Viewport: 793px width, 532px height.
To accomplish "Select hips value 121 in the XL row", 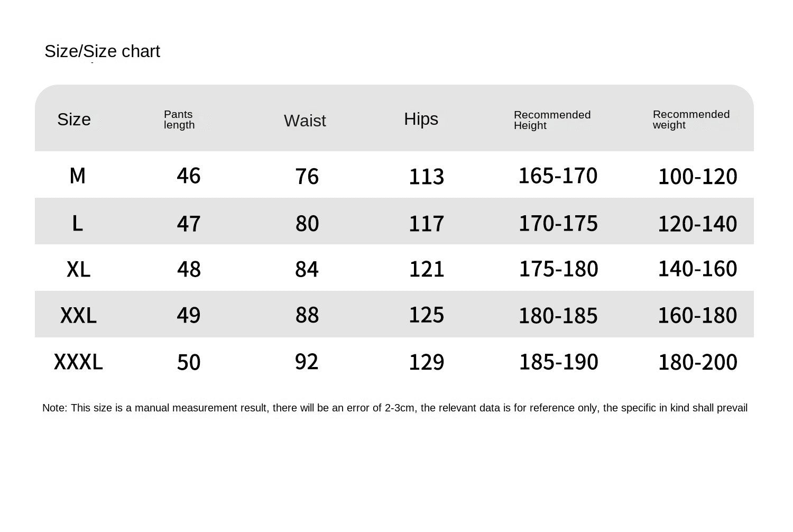I will pos(427,269).
